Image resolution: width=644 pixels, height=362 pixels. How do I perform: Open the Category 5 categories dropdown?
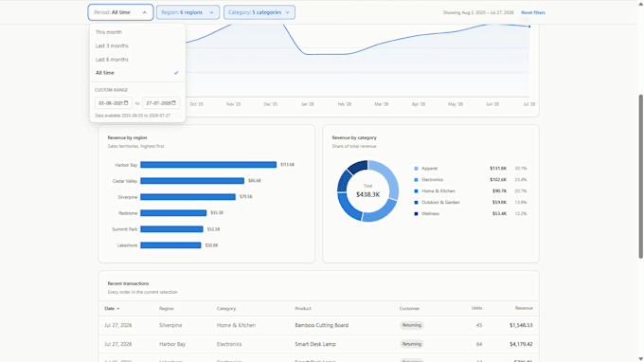click(259, 12)
